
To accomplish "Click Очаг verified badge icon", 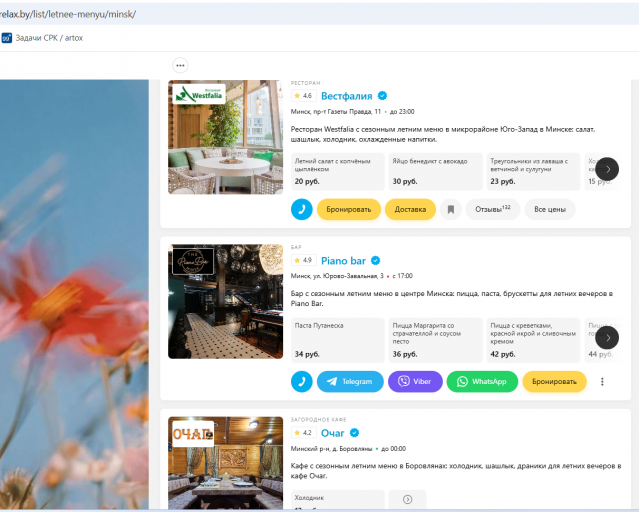I will [355, 433].
